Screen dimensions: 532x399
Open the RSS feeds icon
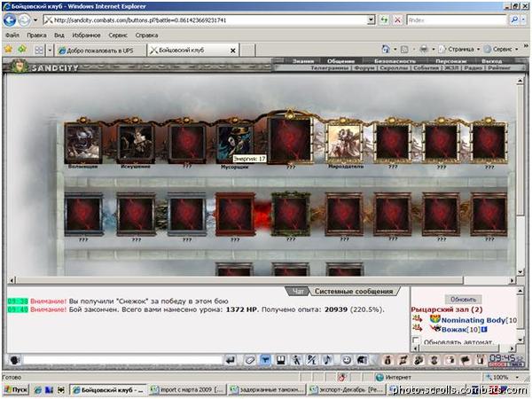point(404,50)
